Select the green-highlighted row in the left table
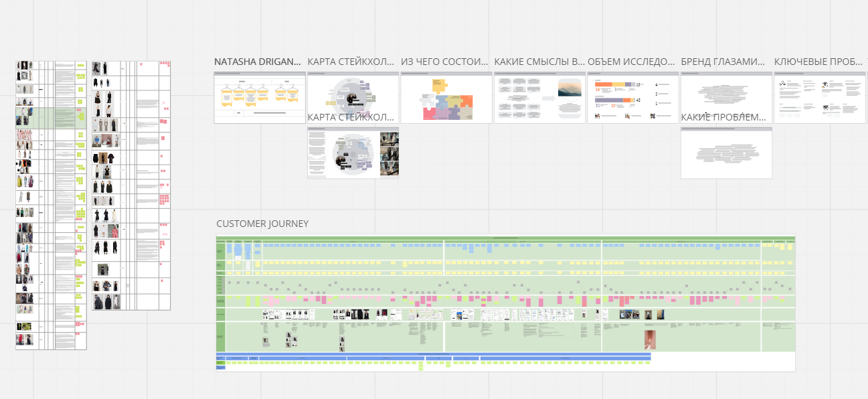 tap(51, 118)
